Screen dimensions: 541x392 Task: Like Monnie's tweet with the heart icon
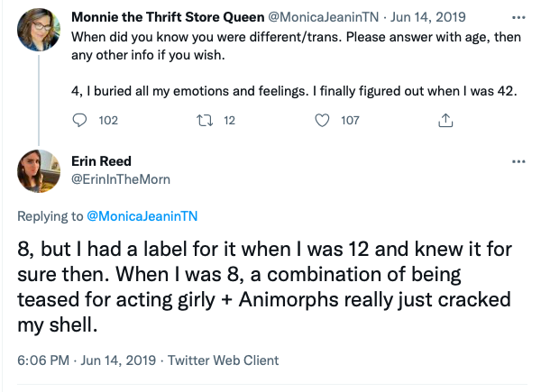tap(324, 119)
